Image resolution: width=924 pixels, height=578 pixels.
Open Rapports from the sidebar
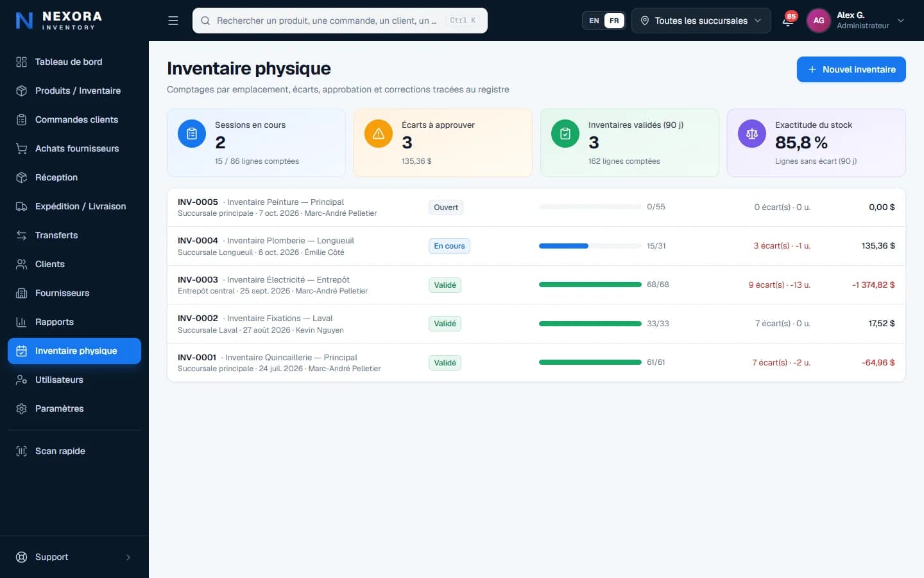click(x=74, y=322)
